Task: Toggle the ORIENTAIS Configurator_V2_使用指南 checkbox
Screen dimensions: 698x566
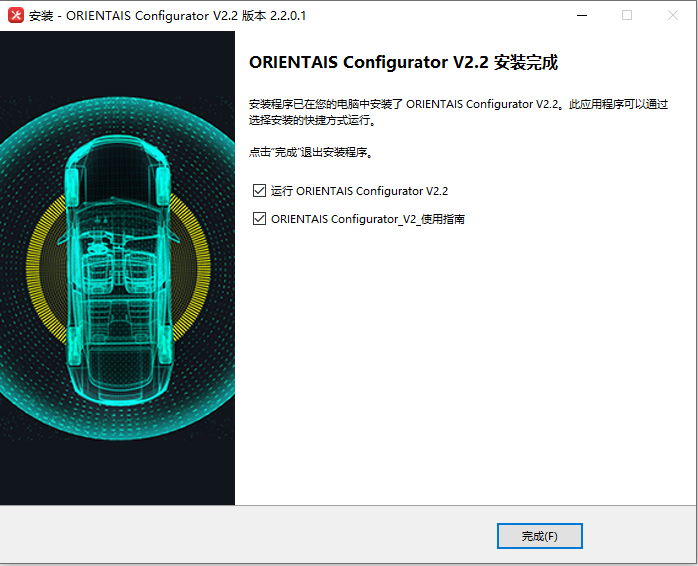Action: [259, 219]
